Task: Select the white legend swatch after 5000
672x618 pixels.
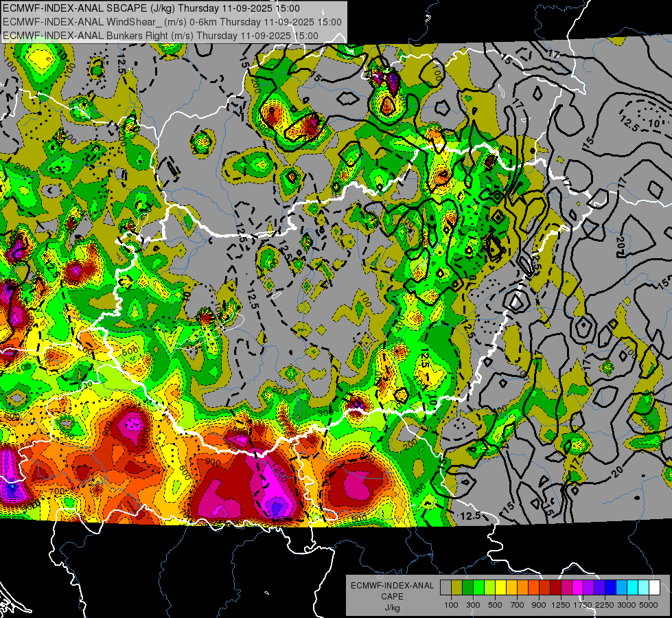Action: point(654,588)
